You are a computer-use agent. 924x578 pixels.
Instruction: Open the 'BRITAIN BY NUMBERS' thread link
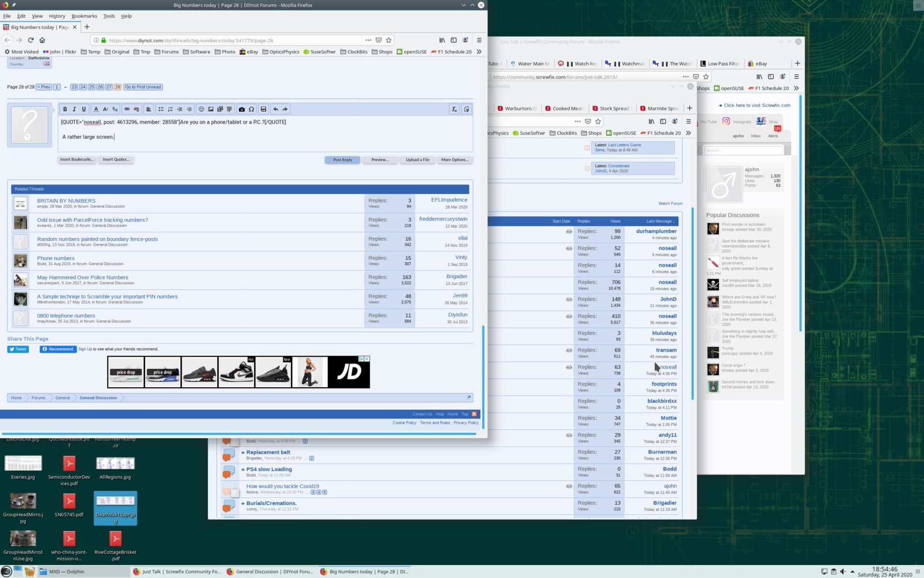[66, 201]
